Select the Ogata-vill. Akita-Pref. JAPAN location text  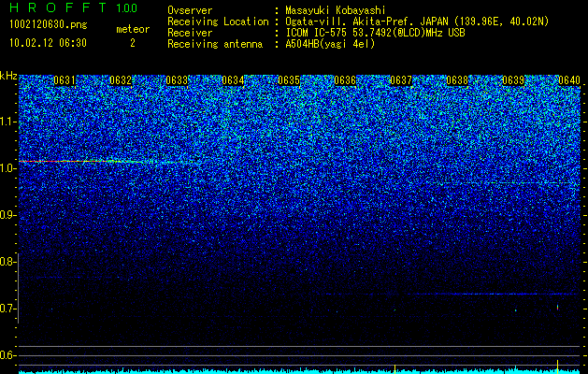[417, 22]
